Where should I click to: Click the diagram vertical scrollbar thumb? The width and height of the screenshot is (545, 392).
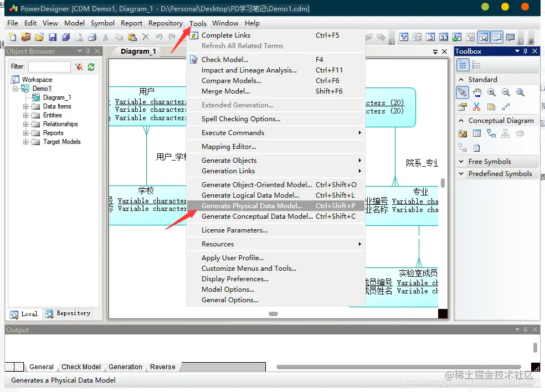click(443, 183)
